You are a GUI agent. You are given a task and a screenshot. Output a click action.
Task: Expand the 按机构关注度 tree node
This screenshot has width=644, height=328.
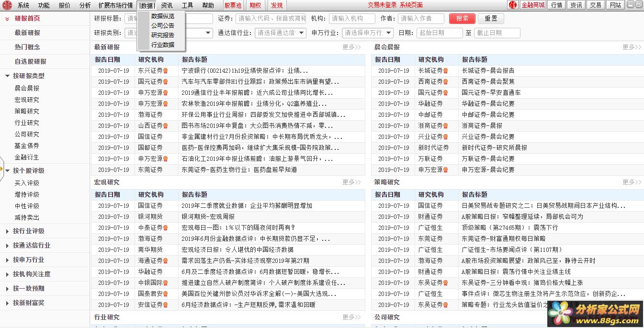pyautogui.click(x=8, y=274)
